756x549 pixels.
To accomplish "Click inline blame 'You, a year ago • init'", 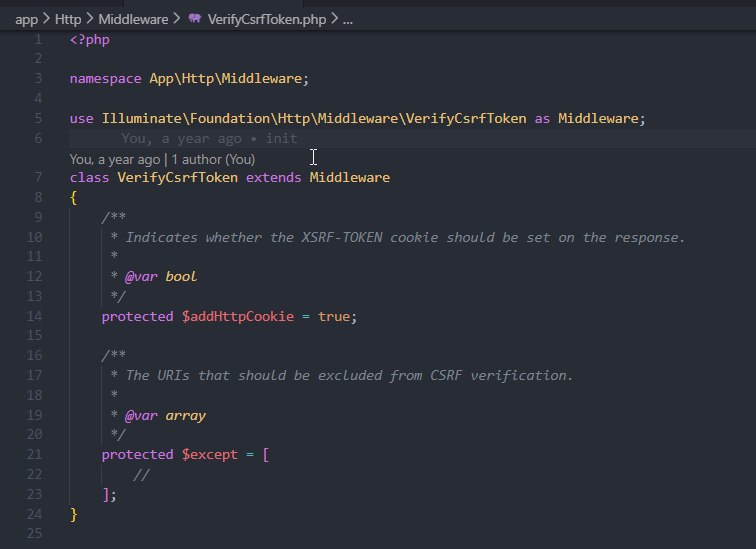I will coord(209,139).
